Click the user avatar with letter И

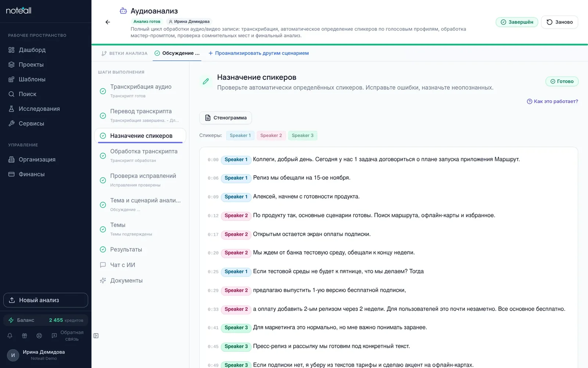pos(13,355)
